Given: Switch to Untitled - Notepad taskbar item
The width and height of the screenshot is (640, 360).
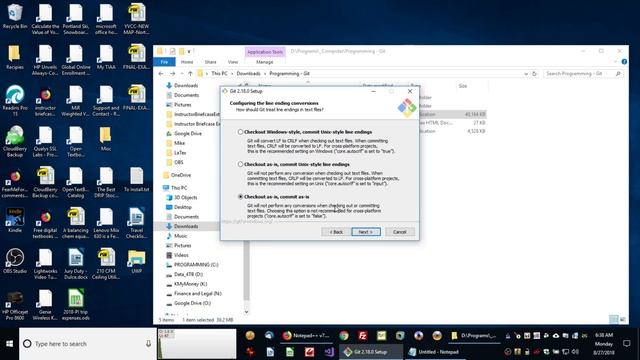Looking at the screenshot, I should click(x=435, y=352).
